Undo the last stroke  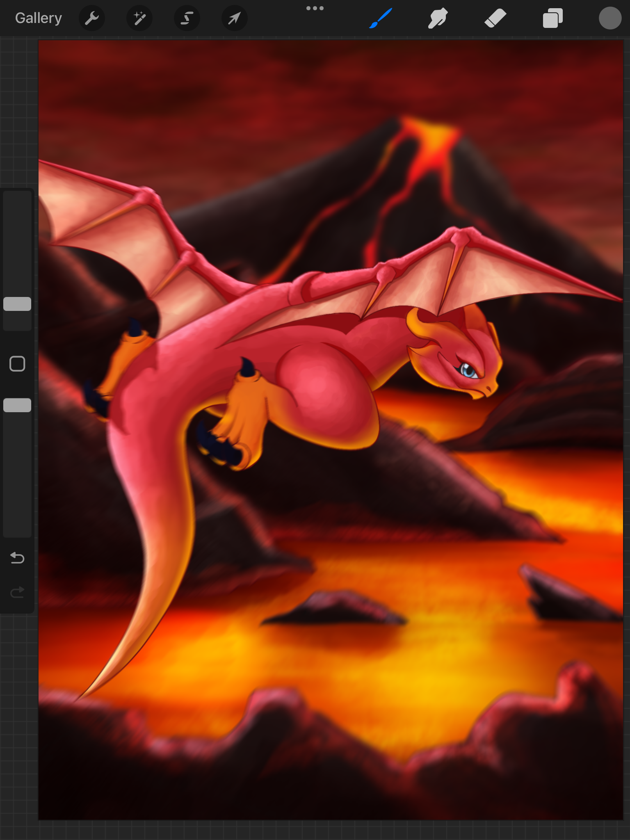(x=17, y=558)
